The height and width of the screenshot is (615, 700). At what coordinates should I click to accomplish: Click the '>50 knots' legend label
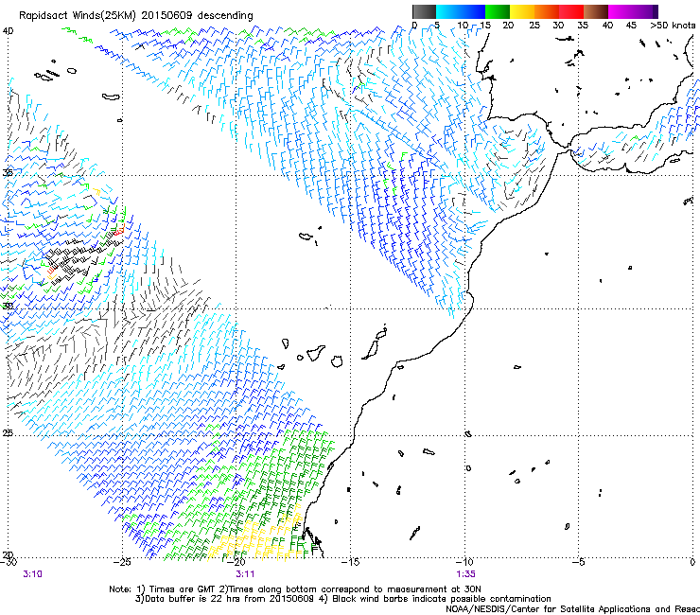[673, 26]
